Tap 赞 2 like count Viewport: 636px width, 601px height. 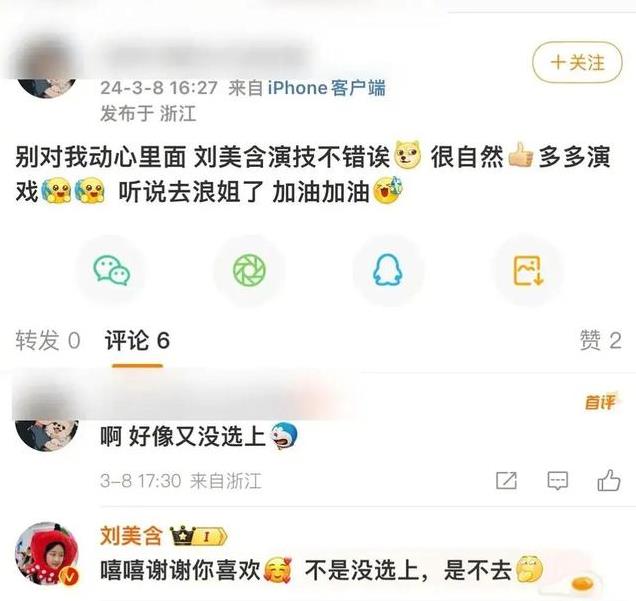click(x=600, y=340)
